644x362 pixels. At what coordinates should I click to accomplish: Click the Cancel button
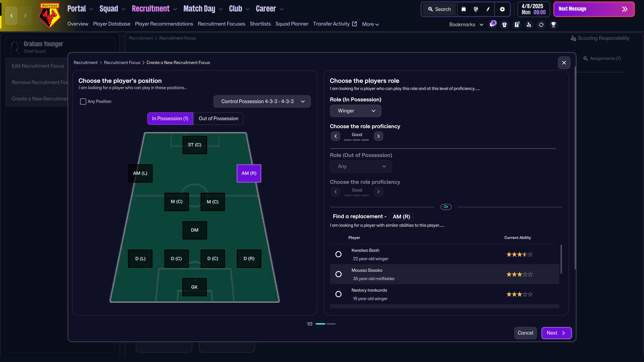[x=525, y=333]
